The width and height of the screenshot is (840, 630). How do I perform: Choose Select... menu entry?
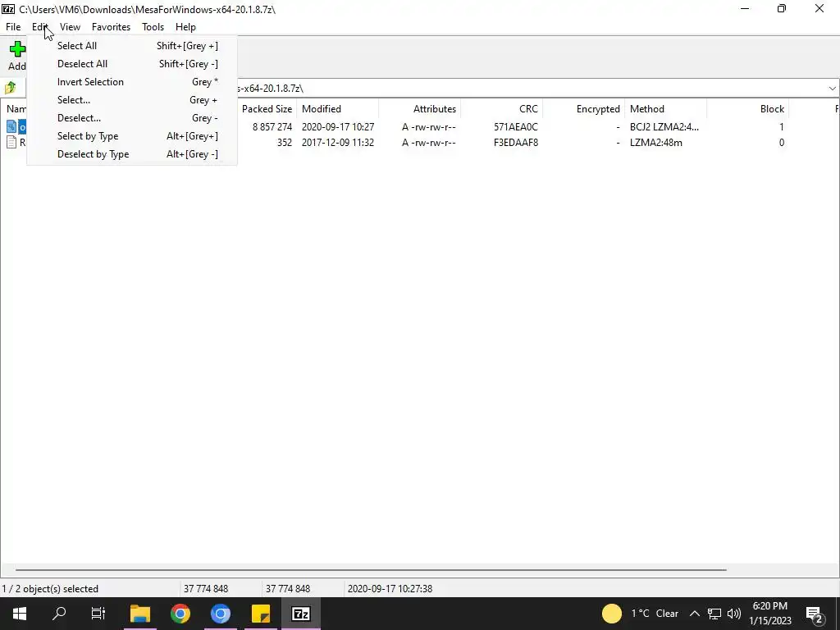coord(132,100)
